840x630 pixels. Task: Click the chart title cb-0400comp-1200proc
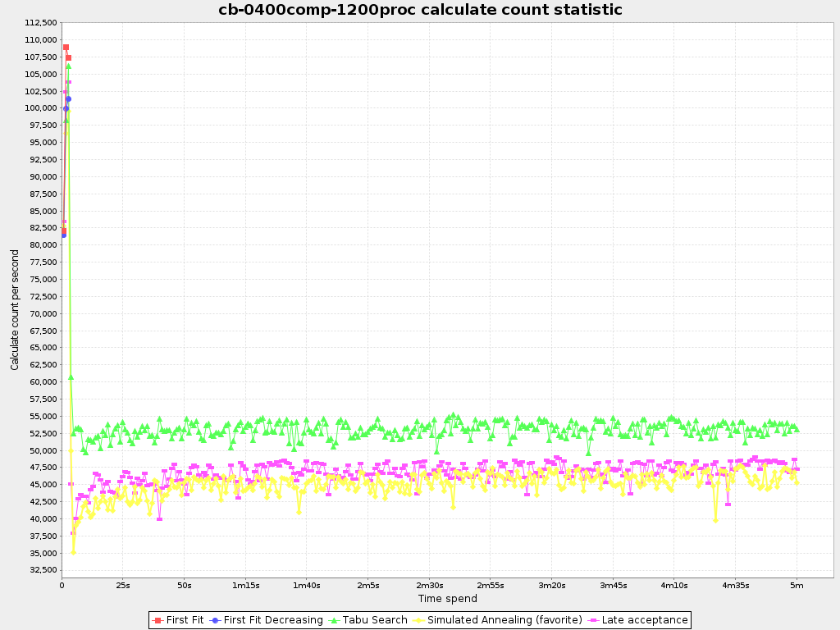[420, 10]
